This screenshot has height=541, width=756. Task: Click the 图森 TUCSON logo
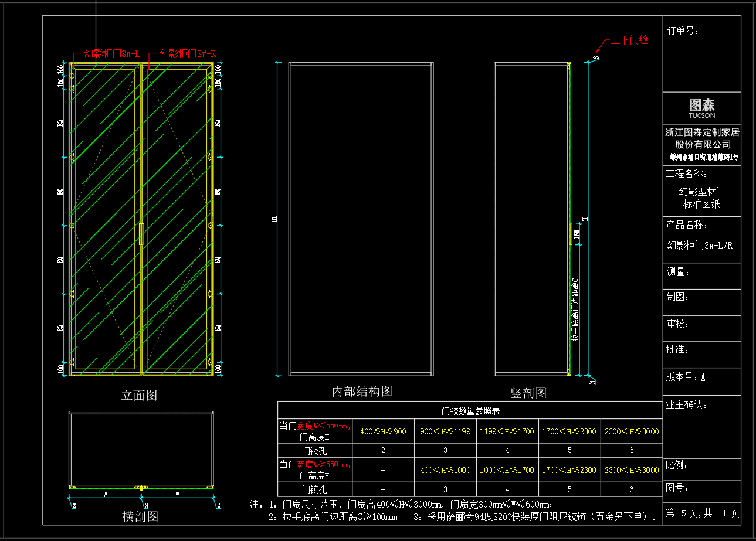pyautogui.click(x=701, y=107)
